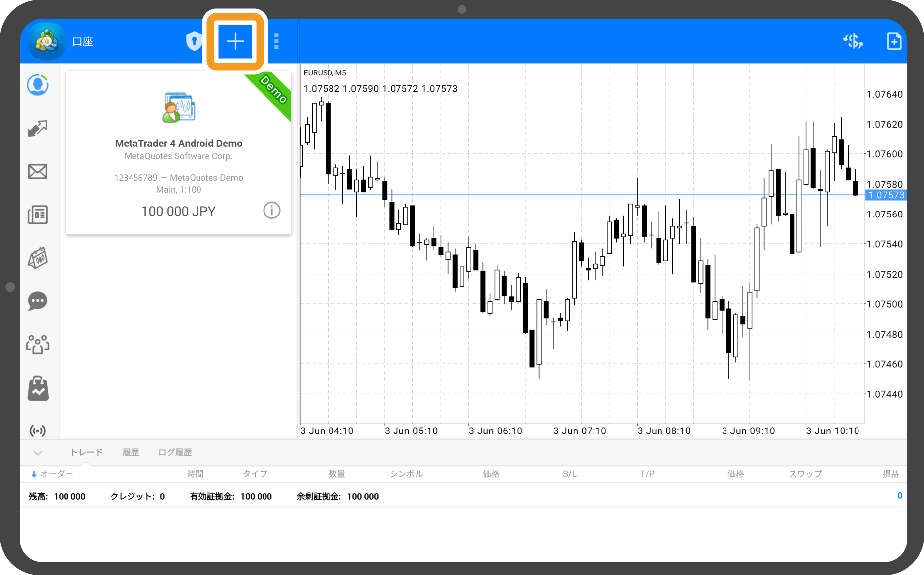Open the chat bubble icon

pyautogui.click(x=38, y=301)
